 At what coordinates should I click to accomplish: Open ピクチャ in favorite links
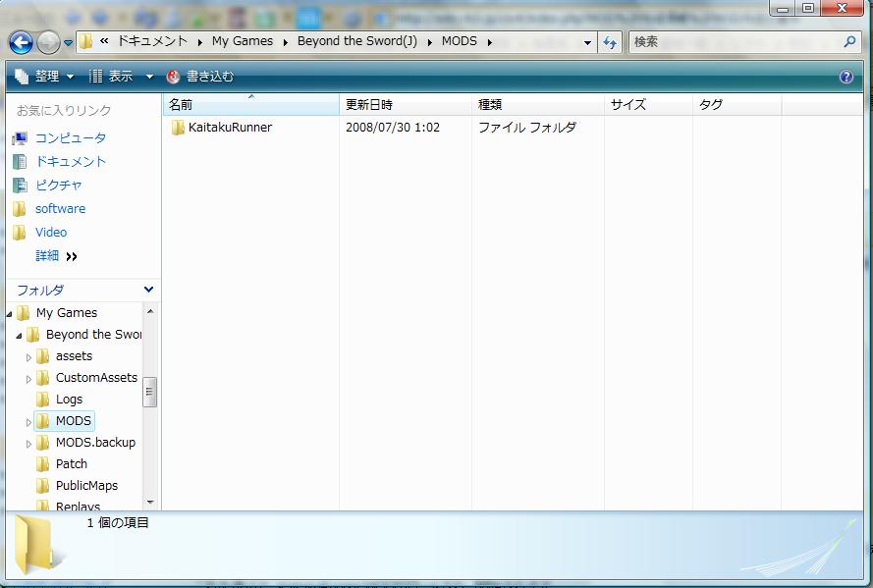58,186
